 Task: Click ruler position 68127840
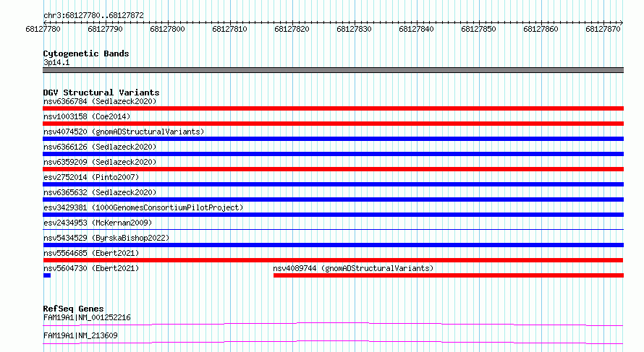(x=417, y=29)
